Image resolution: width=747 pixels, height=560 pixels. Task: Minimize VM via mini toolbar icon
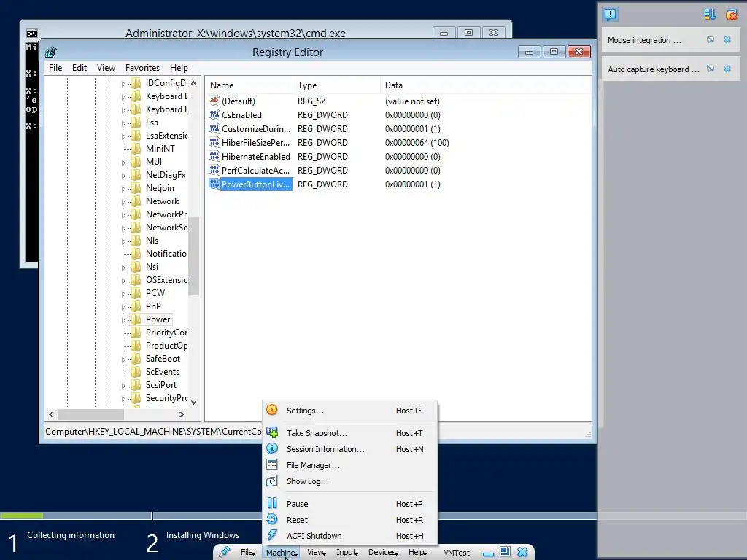488,554
